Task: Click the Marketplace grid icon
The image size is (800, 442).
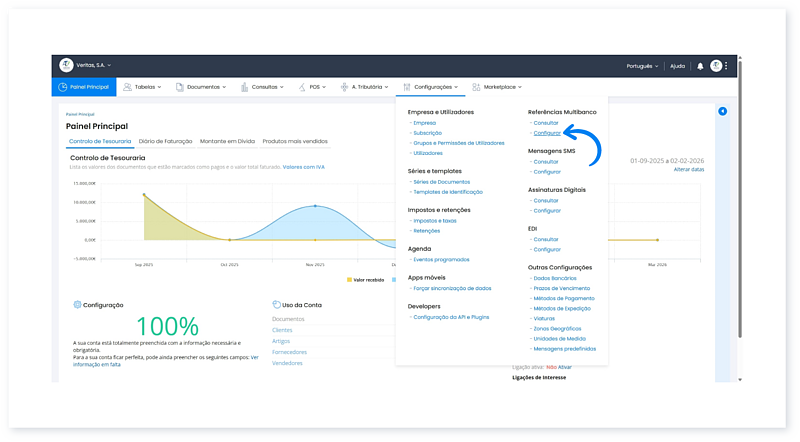Action: 476,87
